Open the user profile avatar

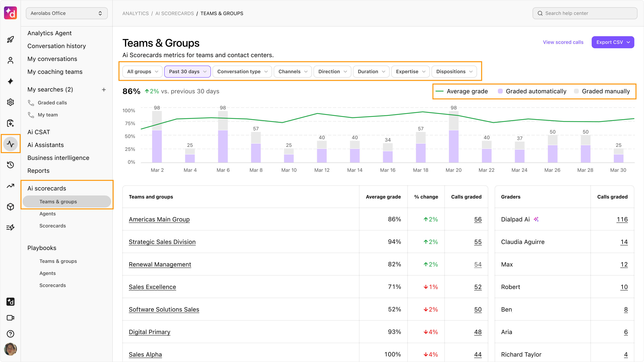10,349
